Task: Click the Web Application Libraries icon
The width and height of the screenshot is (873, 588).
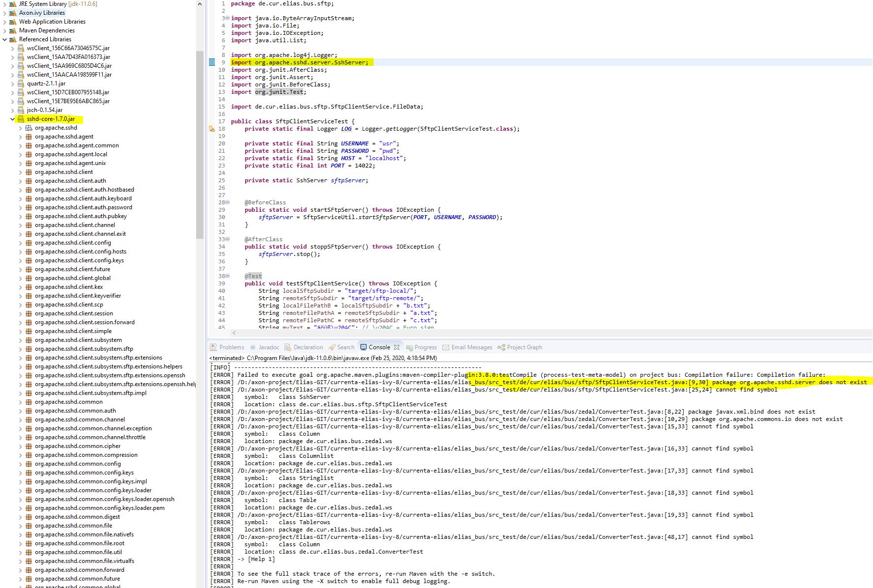Action: 13,22
